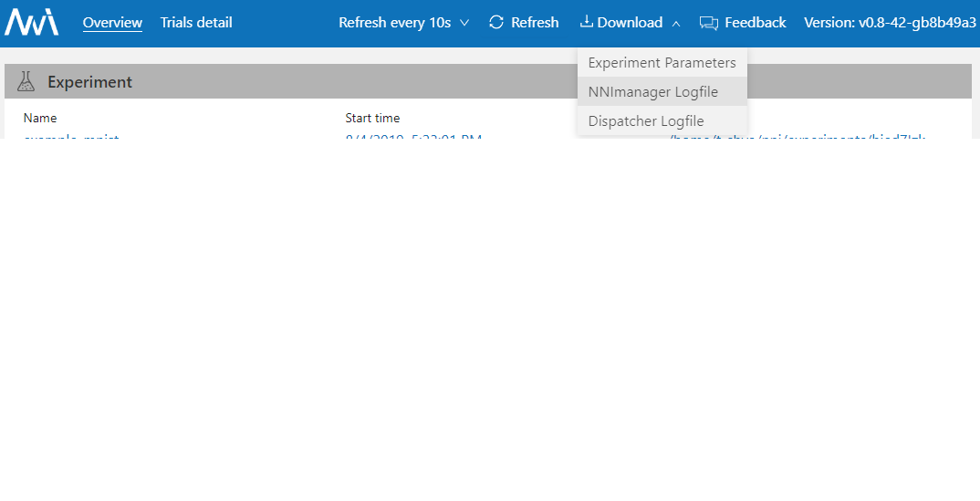Open the Feedback link text
This screenshot has height=501, width=980.
coord(755,22)
